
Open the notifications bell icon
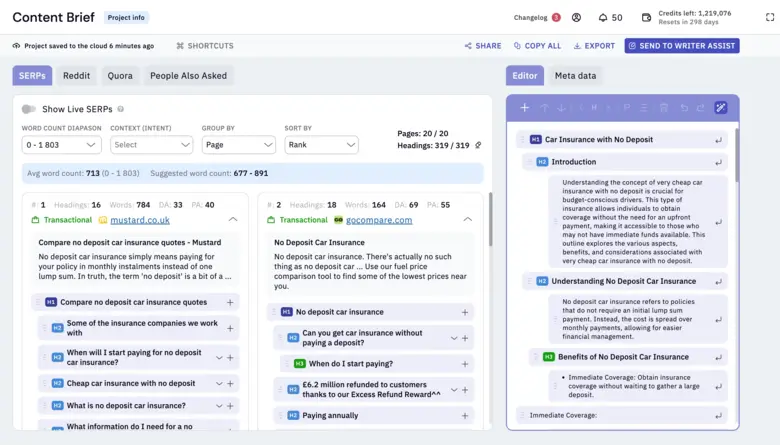coord(603,17)
